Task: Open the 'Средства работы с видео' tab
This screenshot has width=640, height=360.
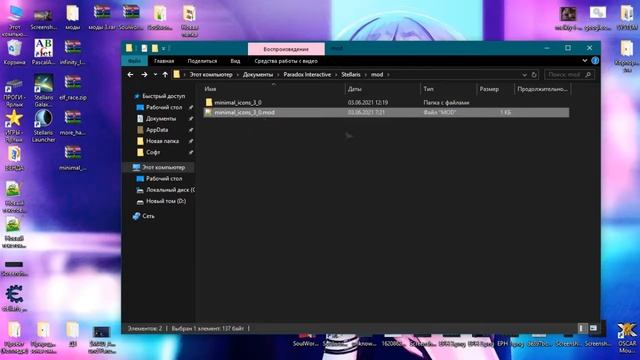Action: click(x=286, y=61)
